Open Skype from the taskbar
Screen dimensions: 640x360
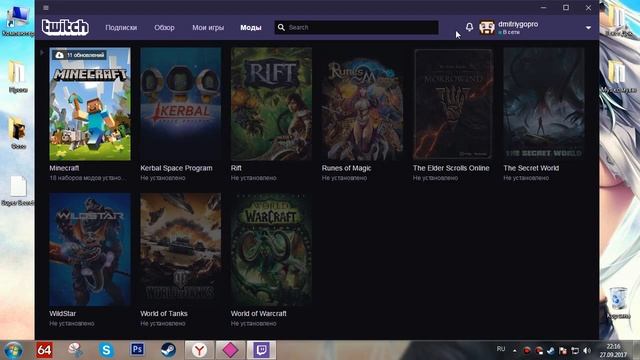click(x=106, y=350)
